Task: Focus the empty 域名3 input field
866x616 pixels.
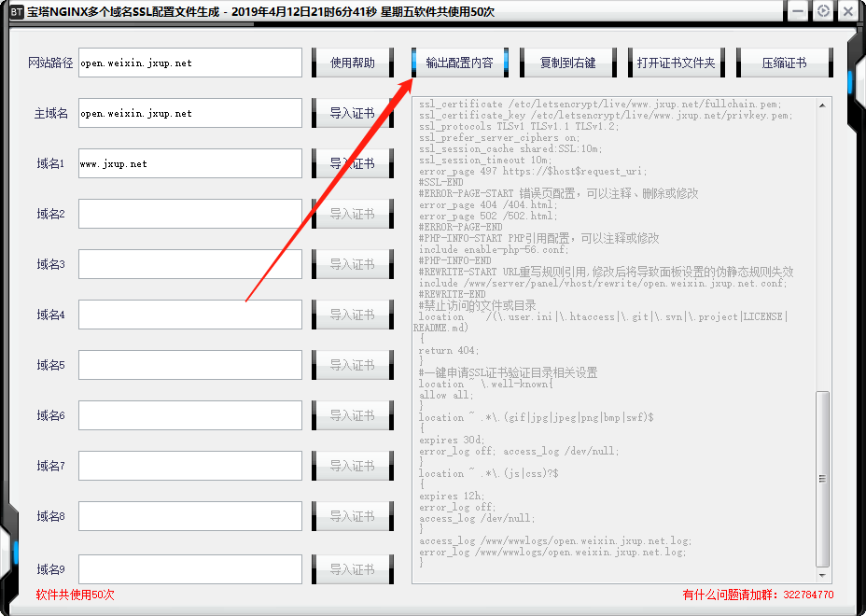Action: (190, 264)
